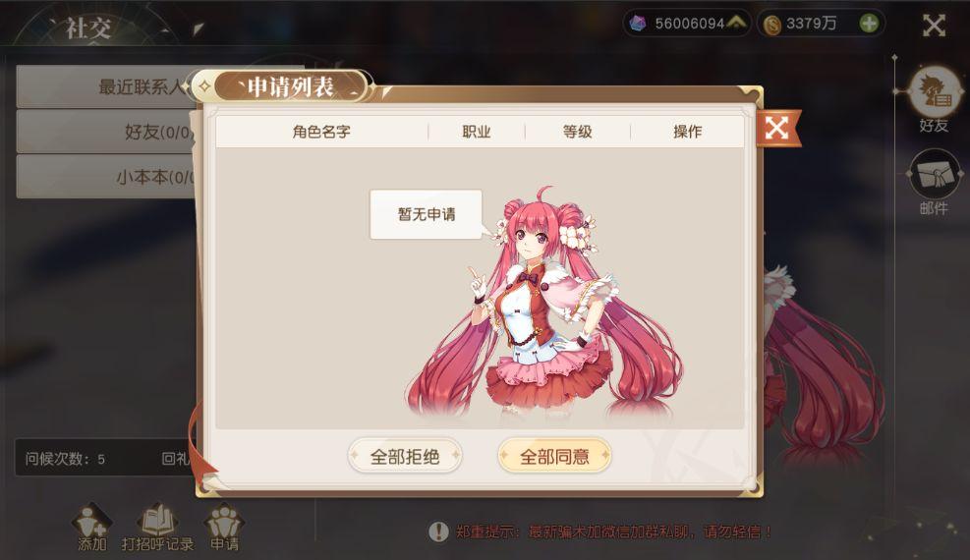The image size is (970, 560).
Task: Click the 申请 requests icon
Action: coord(224,523)
